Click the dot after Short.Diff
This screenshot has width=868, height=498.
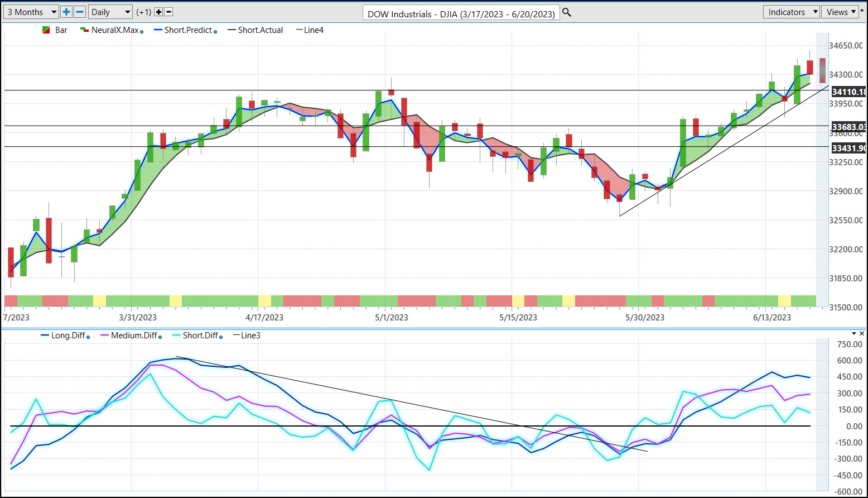click(x=221, y=337)
